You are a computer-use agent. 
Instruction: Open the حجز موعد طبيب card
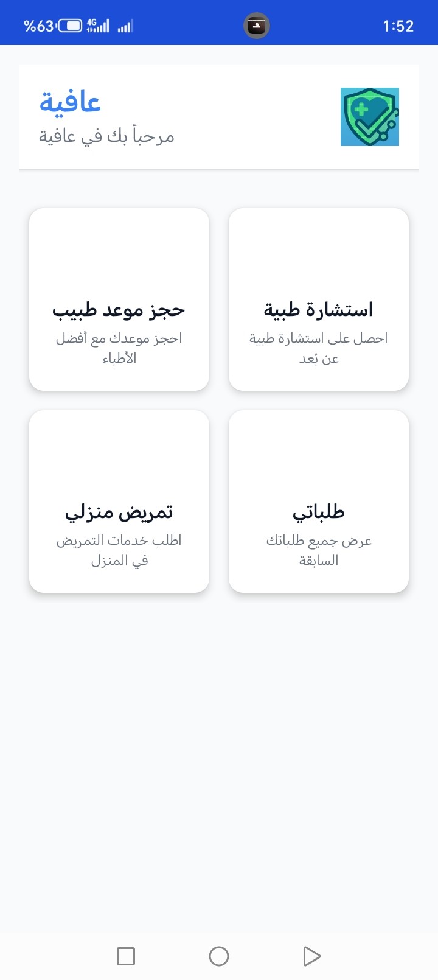[x=119, y=299]
